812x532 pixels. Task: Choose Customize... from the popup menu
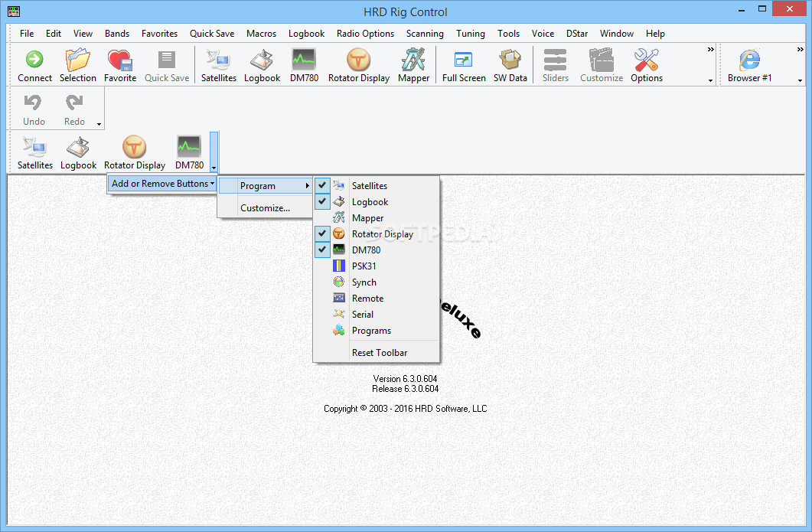[x=265, y=208]
